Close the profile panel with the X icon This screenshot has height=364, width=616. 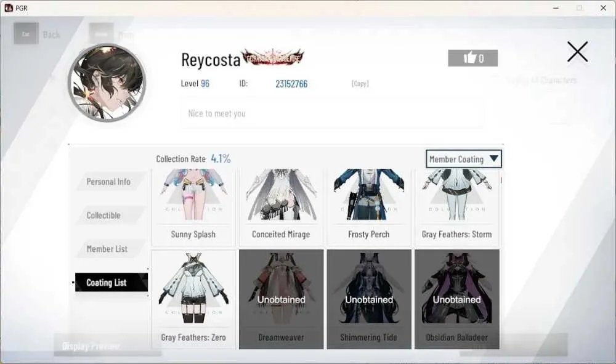(x=577, y=52)
